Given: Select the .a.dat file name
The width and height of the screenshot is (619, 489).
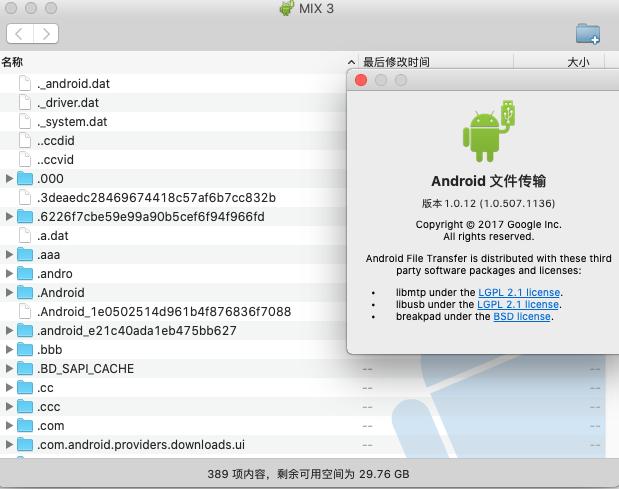Looking at the screenshot, I should click(x=53, y=236).
